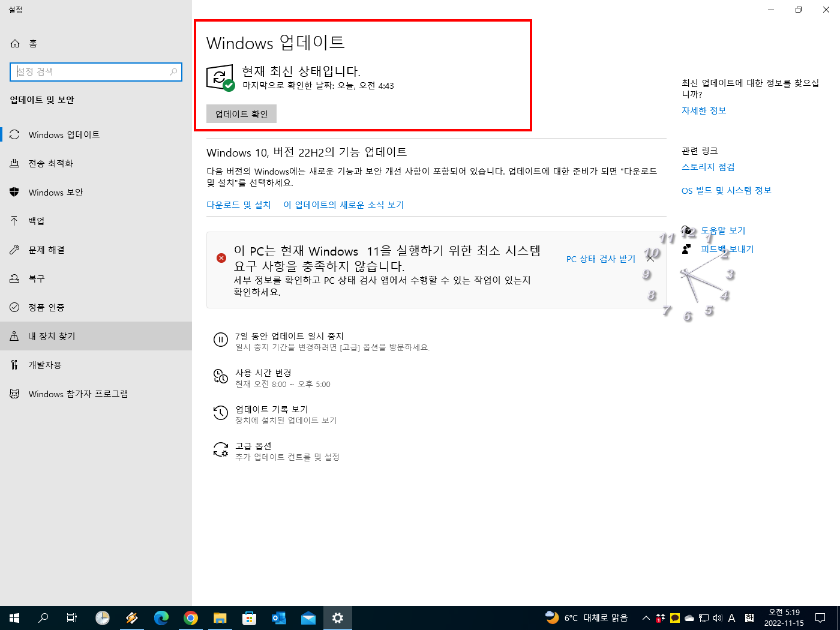
Task: Click the OneDrive cloud tray icon
Action: click(689, 618)
